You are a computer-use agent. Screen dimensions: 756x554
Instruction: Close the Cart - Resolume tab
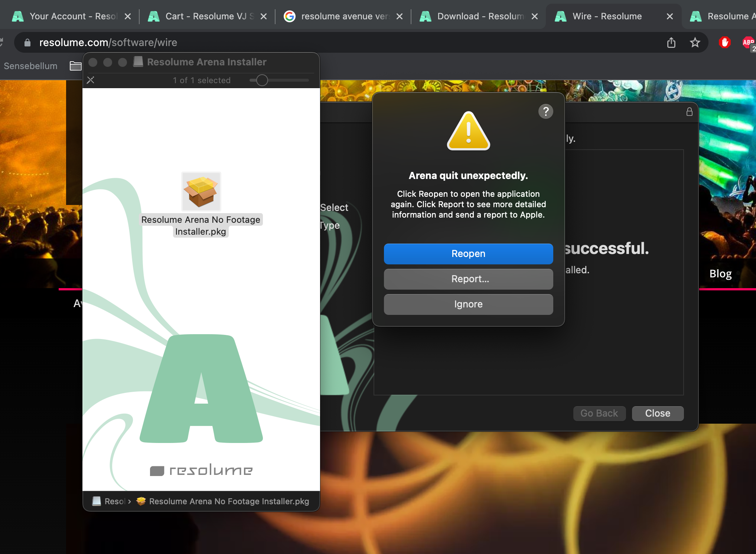(264, 16)
